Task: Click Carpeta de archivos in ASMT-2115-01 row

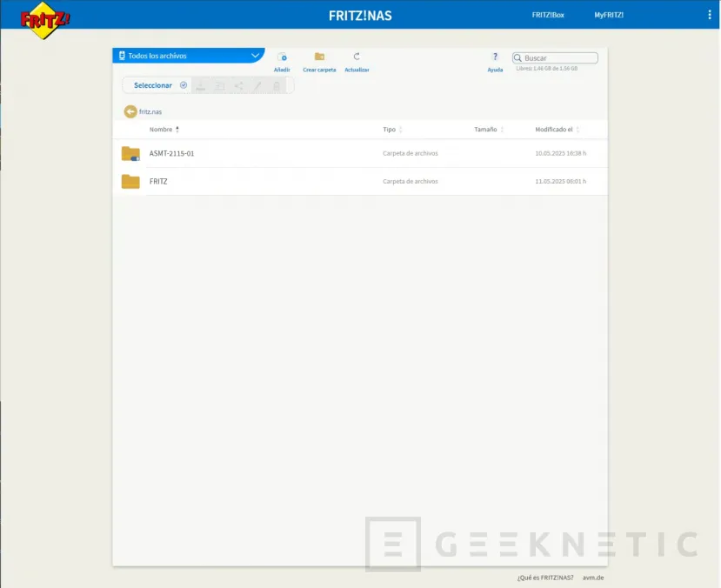Action: click(411, 153)
